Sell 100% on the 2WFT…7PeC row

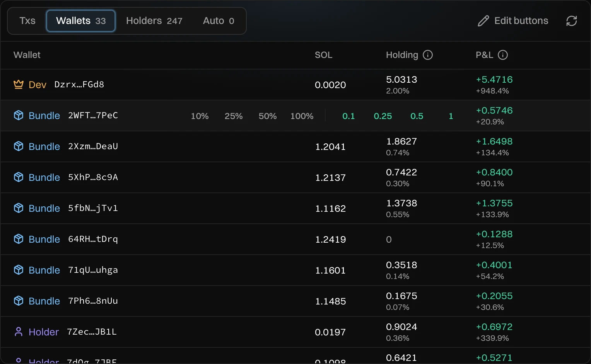coord(302,116)
